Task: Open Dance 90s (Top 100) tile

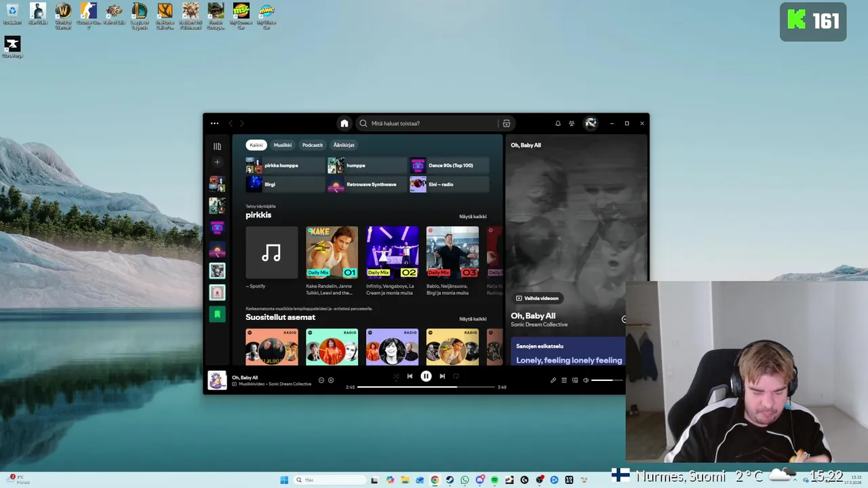Action: (x=449, y=165)
